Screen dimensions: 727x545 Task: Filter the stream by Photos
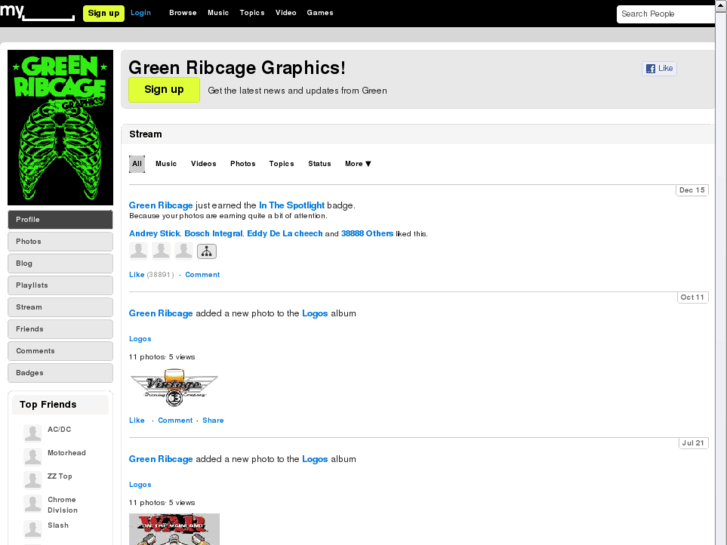pyautogui.click(x=243, y=164)
